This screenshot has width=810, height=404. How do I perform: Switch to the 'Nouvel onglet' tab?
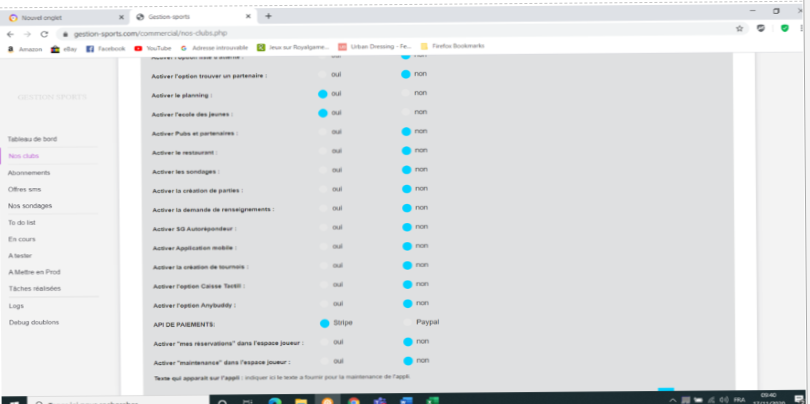pyautogui.click(x=60, y=17)
